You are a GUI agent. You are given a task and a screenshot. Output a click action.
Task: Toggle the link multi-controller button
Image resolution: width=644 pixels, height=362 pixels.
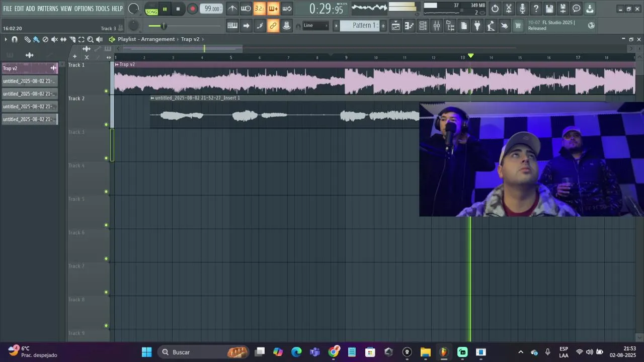[273, 26]
